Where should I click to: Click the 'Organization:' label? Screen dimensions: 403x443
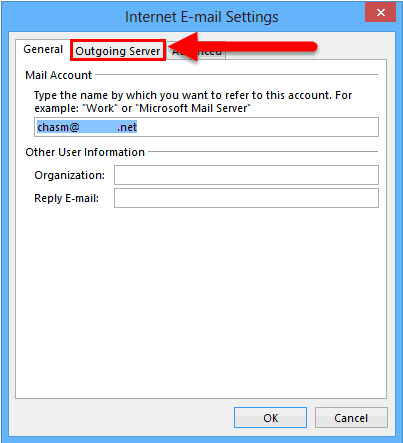pyautogui.click(x=69, y=175)
